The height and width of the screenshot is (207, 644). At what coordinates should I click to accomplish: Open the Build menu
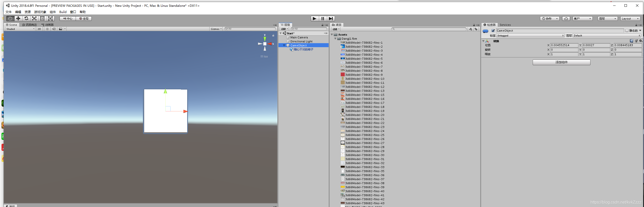[63, 12]
